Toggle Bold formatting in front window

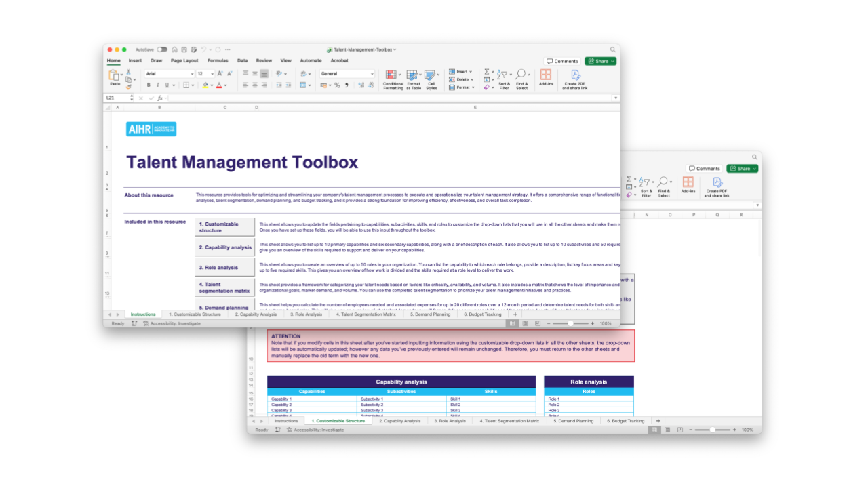(x=149, y=85)
